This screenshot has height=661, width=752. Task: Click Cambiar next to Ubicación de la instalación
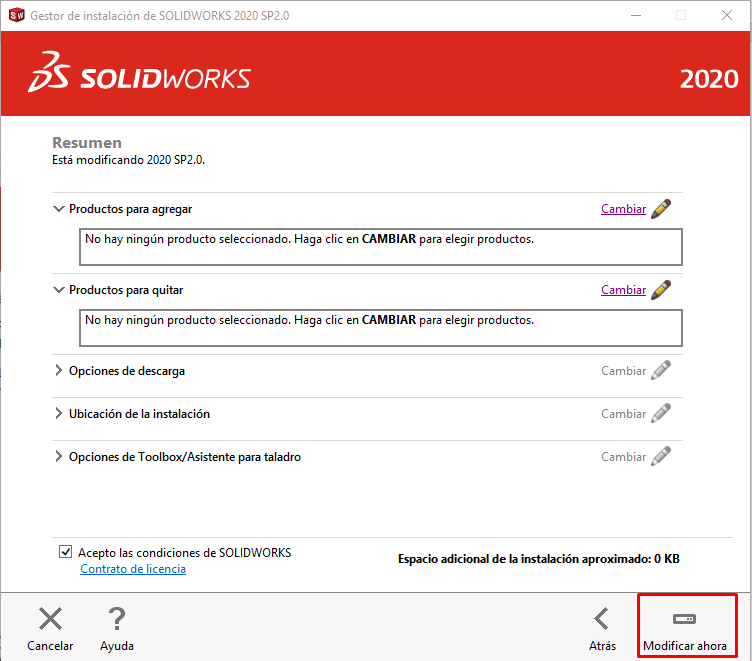623,413
